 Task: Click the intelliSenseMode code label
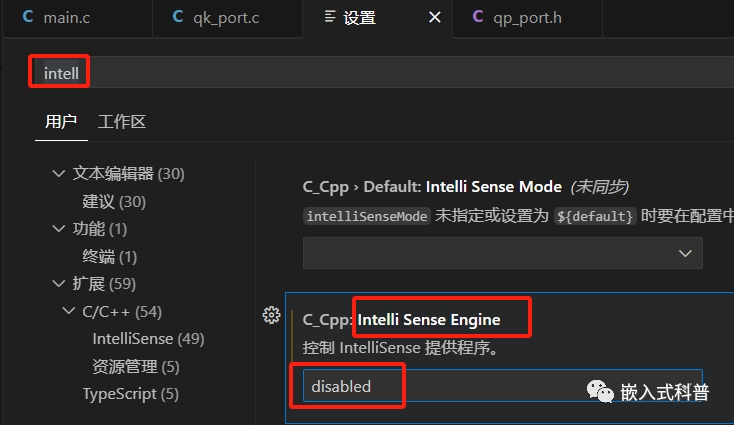coord(367,216)
